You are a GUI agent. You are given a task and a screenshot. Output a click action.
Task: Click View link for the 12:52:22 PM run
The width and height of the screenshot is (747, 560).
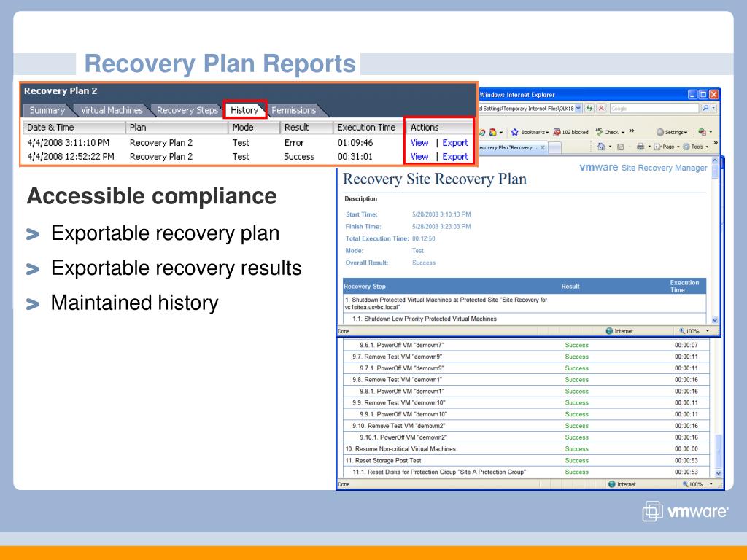[x=419, y=156]
